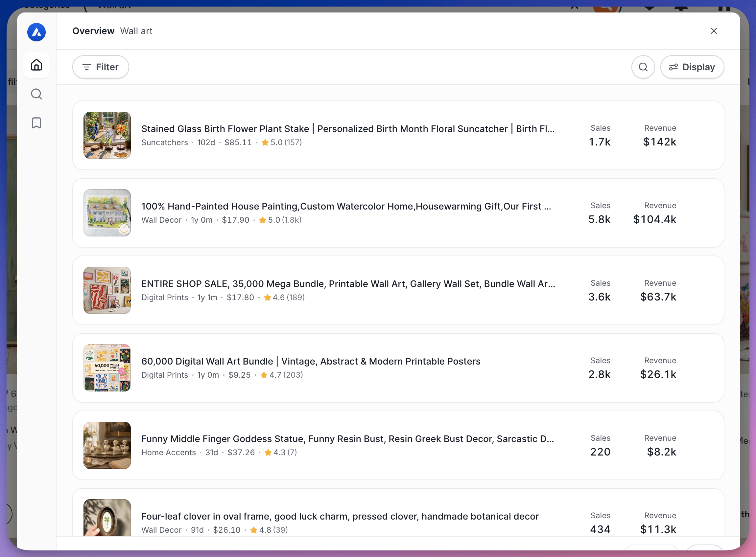Click the blue app logo icon

coord(36,32)
